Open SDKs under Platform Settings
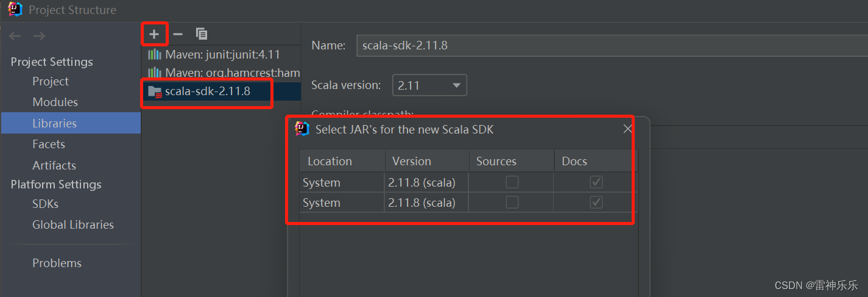The image size is (868, 297). click(45, 204)
